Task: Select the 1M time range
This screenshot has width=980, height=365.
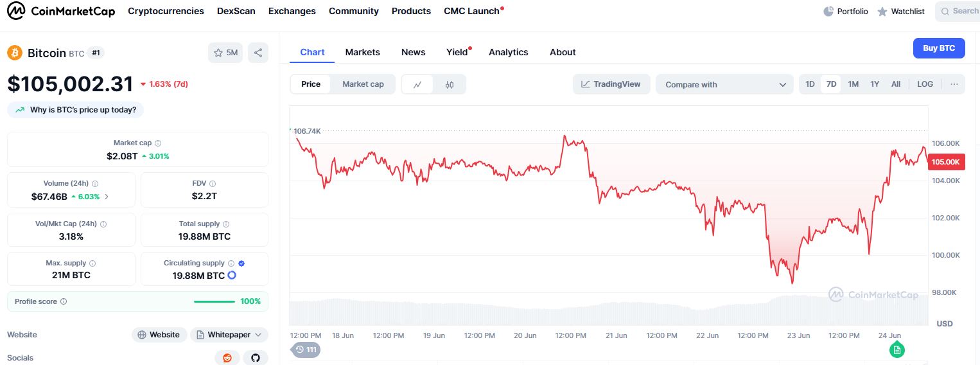Action: pos(853,84)
